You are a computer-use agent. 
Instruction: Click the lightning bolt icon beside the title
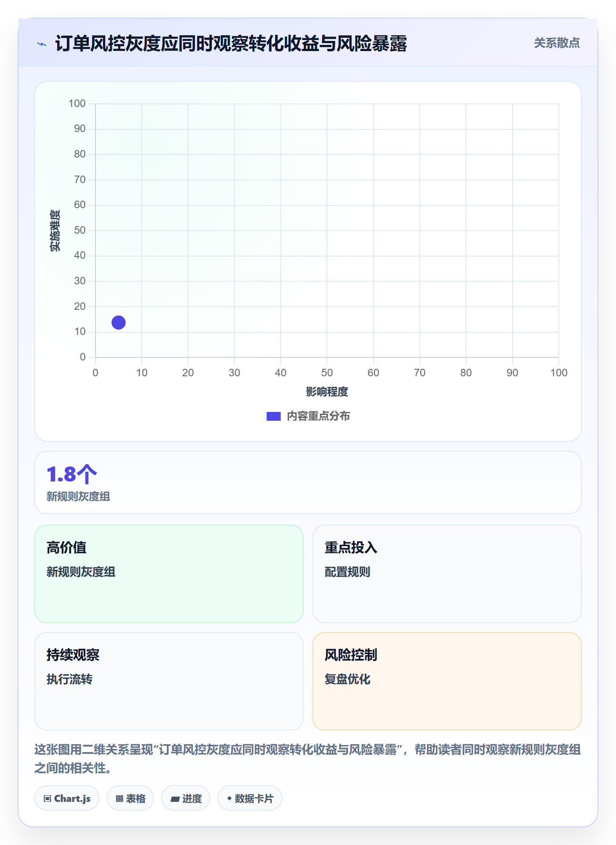click(42, 44)
